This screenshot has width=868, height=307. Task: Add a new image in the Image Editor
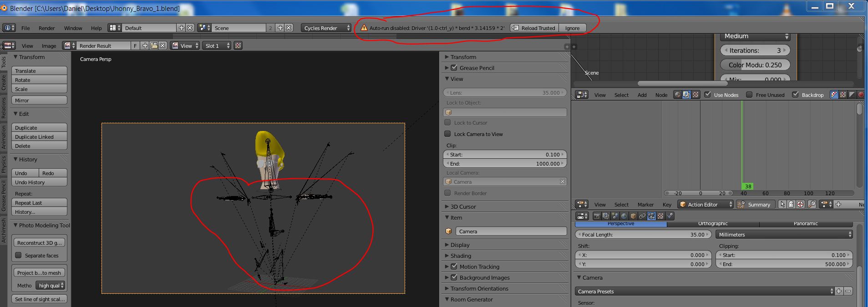(145, 45)
